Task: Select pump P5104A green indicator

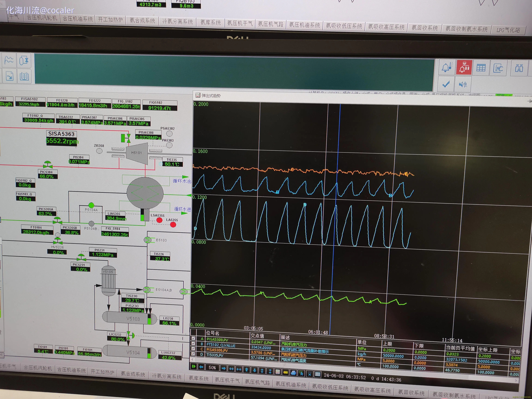Action: click(x=91, y=205)
